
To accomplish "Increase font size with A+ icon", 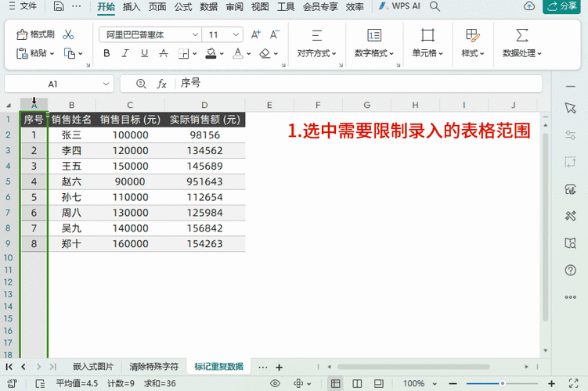I will click(256, 34).
